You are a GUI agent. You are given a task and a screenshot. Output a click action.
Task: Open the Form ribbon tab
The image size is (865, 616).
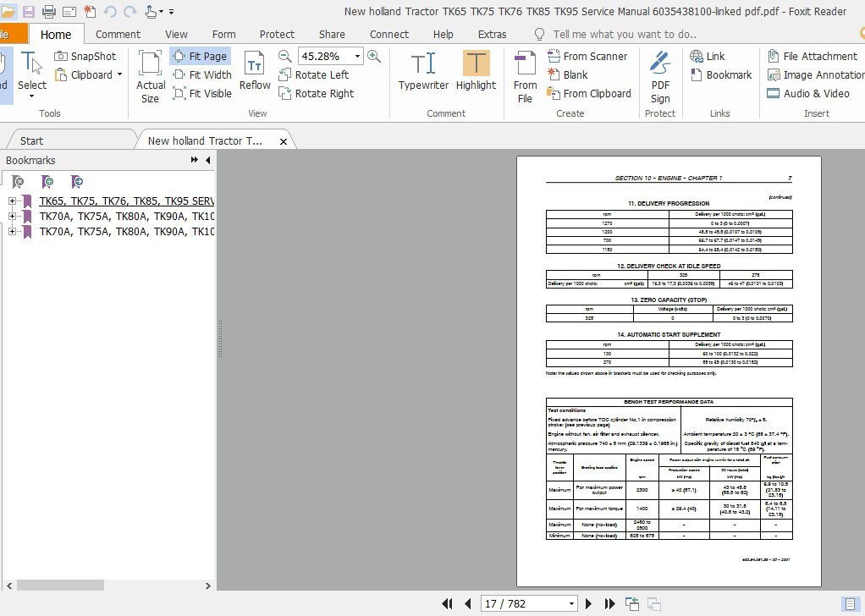pyautogui.click(x=224, y=34)
